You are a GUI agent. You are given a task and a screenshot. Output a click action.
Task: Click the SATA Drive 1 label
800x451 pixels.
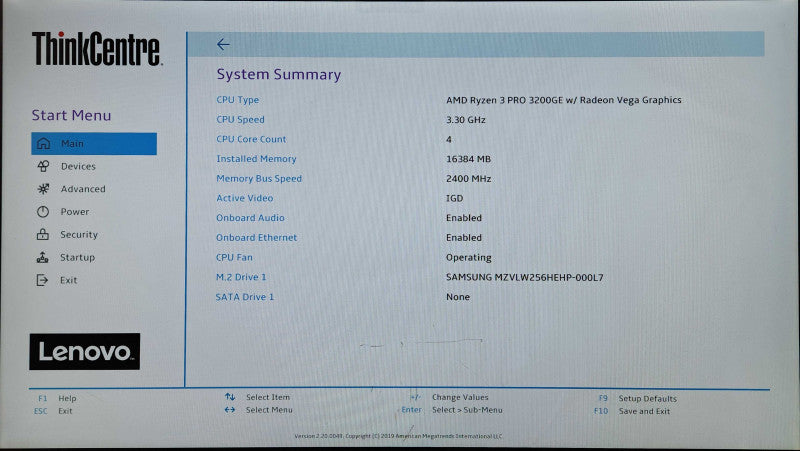click(x=244, y=297)
